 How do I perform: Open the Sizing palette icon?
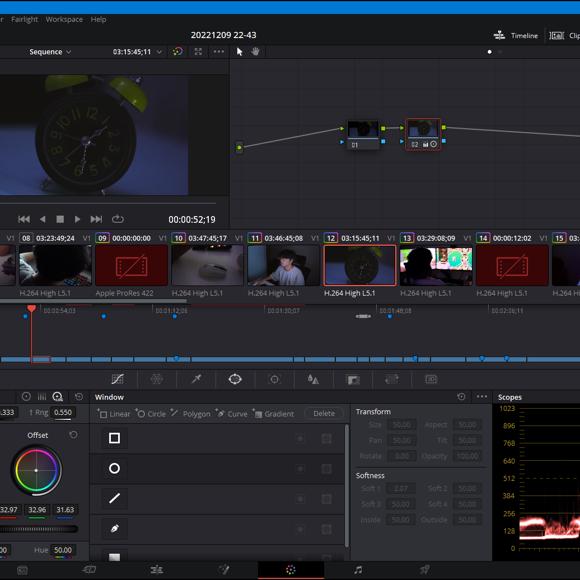pos(392,379)
